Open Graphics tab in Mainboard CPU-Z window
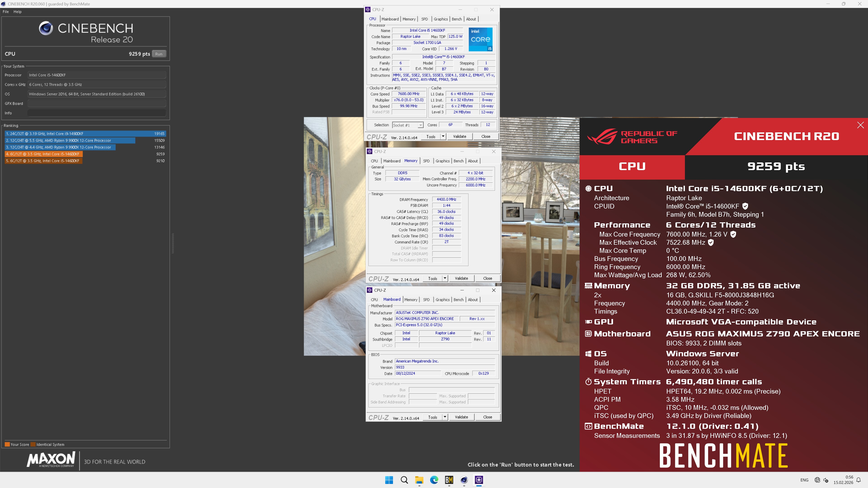Viewport: 868px width, 488px height. point(442,300)
